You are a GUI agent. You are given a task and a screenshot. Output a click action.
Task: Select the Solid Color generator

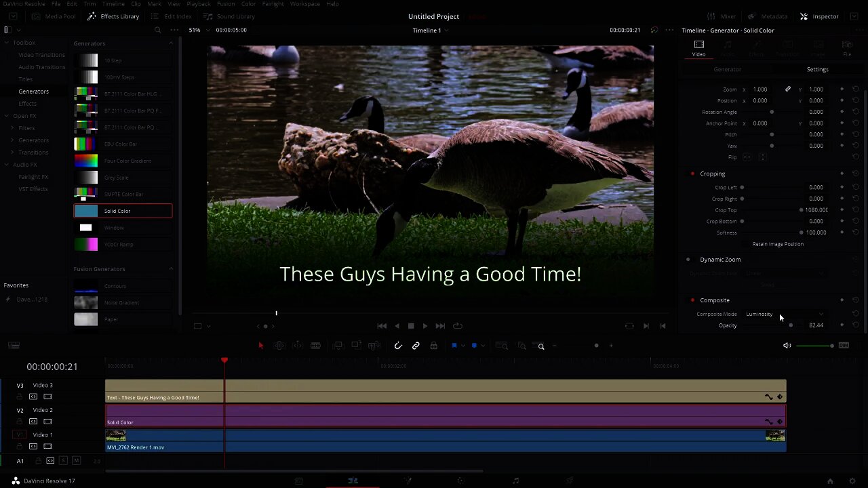[123, 211]
